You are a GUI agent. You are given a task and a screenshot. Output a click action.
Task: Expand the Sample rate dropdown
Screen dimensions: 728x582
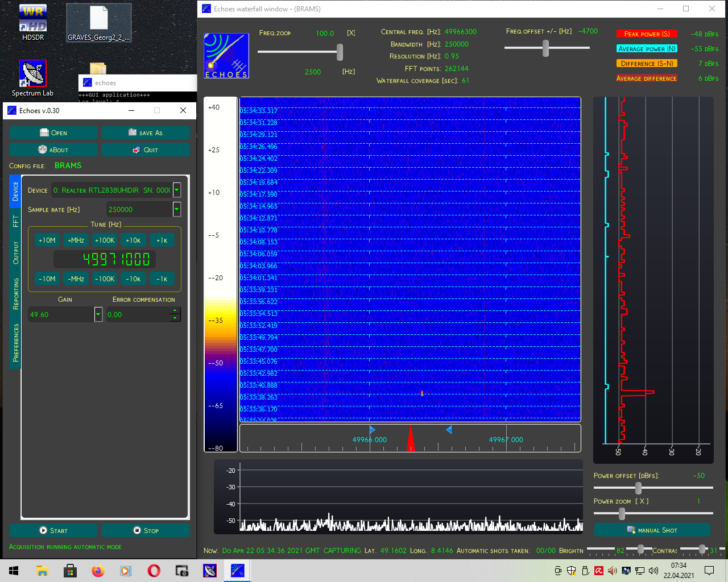[x=177, y=209]
